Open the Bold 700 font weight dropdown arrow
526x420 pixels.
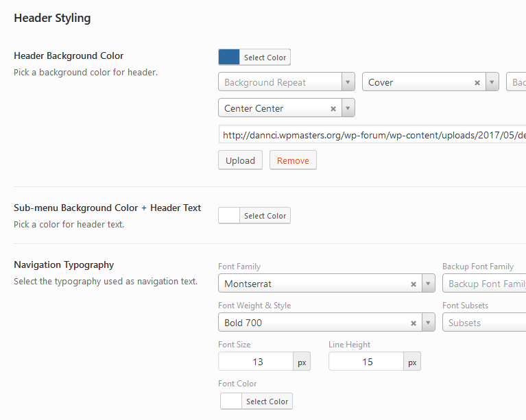click(428, 323)
